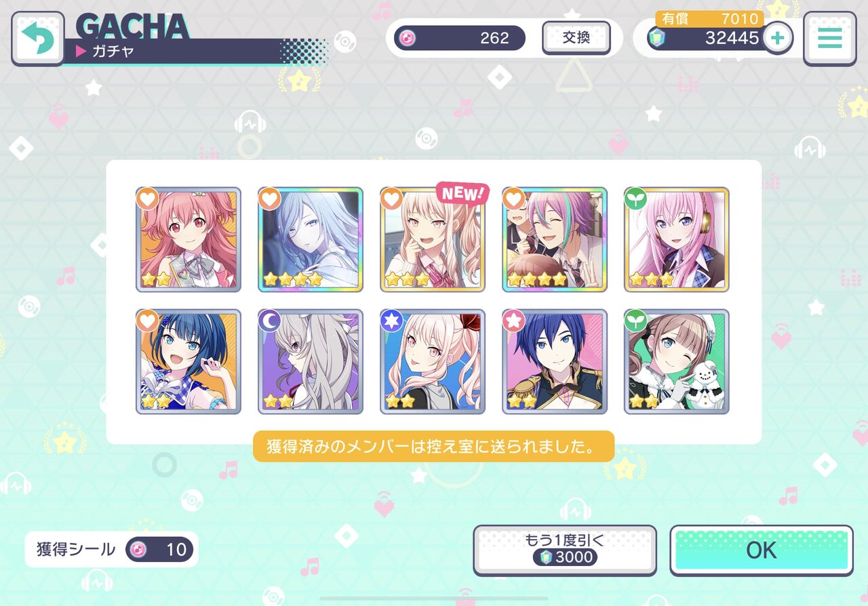
Task: Pull again with もう1度引く 3000 button
Action: click(565, 550)
